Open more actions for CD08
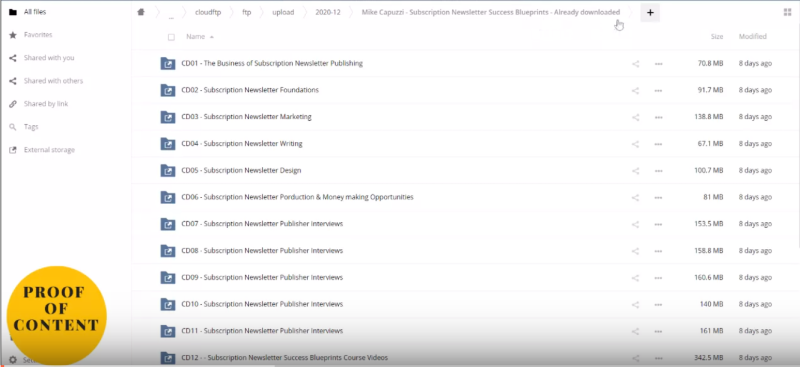The width and height of the screenshot is (800, 367). [x=659, y=251]
